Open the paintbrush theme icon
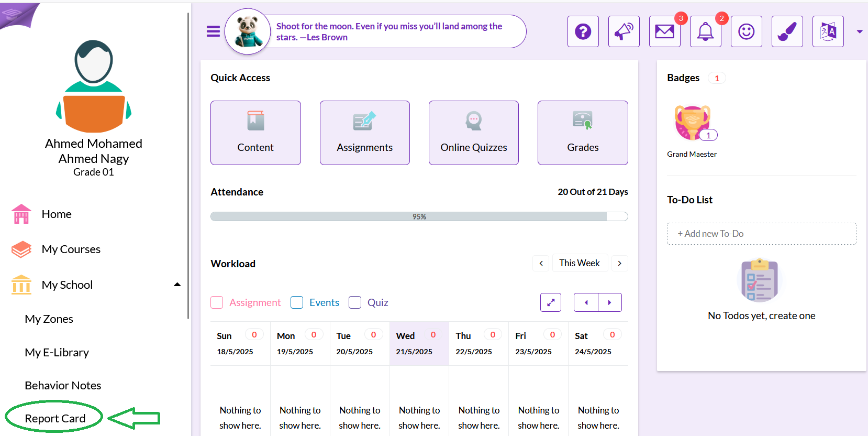The height and width of the screenshot is (436, 868). click(x=787, y=31)
